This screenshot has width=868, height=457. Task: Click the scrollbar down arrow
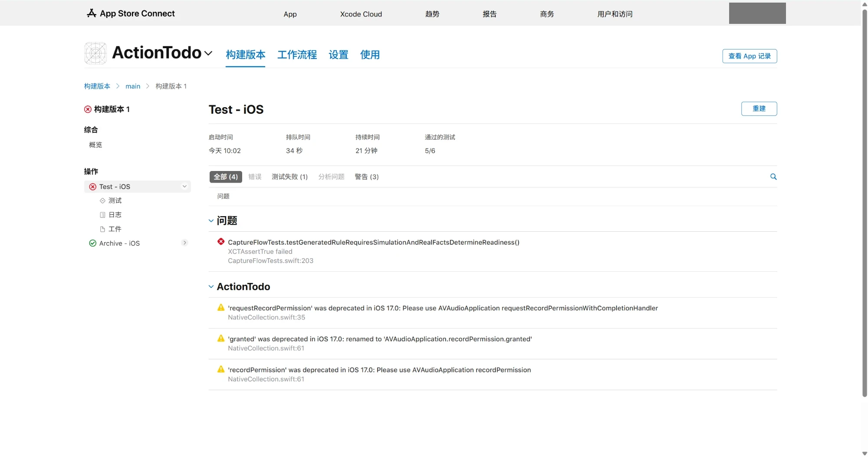pos(865,454)
